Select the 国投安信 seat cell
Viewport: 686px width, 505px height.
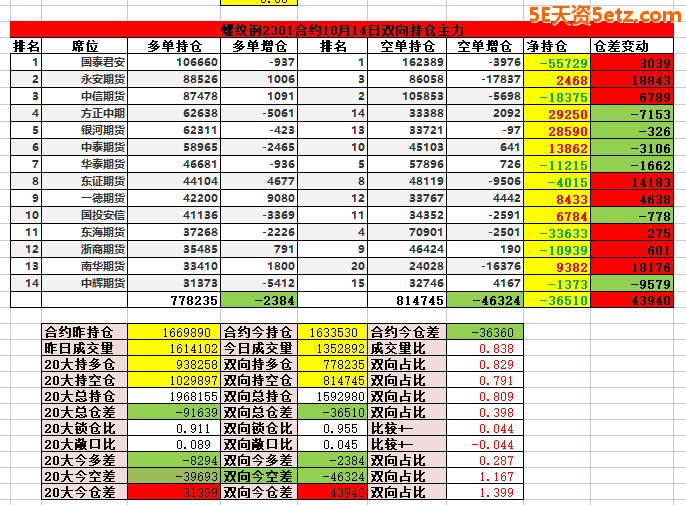[84, 215]
